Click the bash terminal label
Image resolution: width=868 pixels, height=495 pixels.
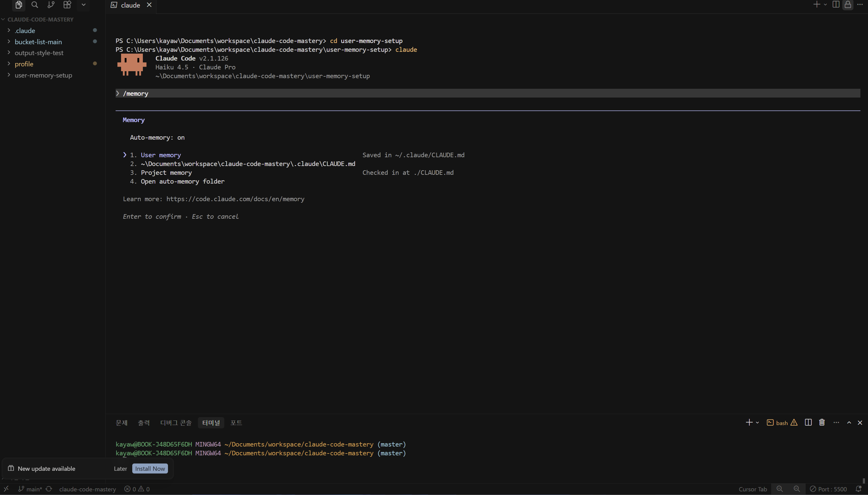click(x=782, y=423)
